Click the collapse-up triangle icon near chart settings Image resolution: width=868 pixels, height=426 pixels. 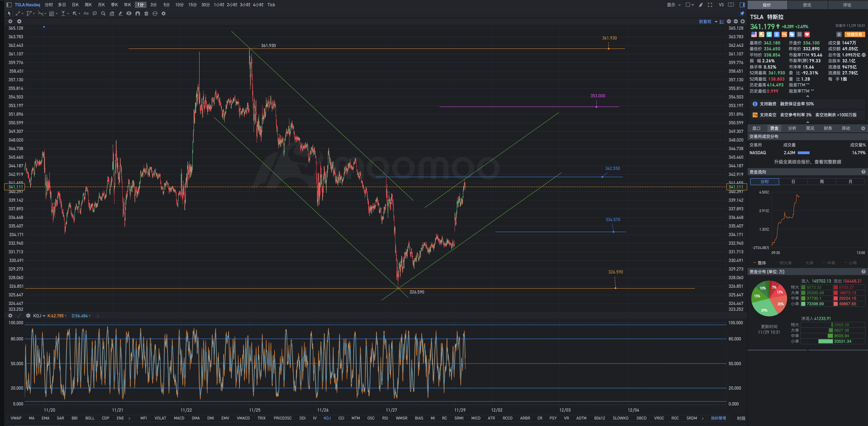point(19,21)
